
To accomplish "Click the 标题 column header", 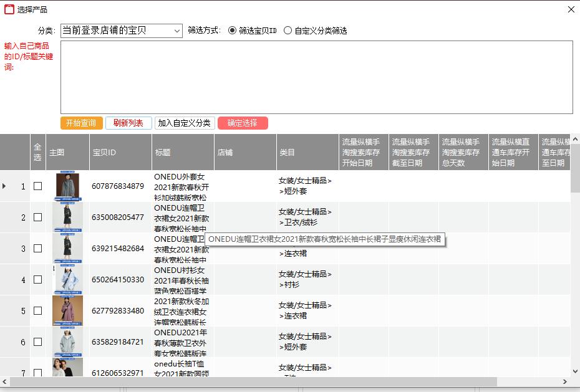I will tap(182, 151).
